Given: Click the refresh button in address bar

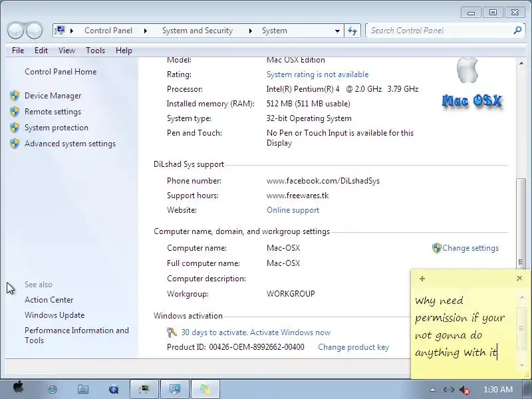Looking at the screenshot, I should click(x=352, y=31).
